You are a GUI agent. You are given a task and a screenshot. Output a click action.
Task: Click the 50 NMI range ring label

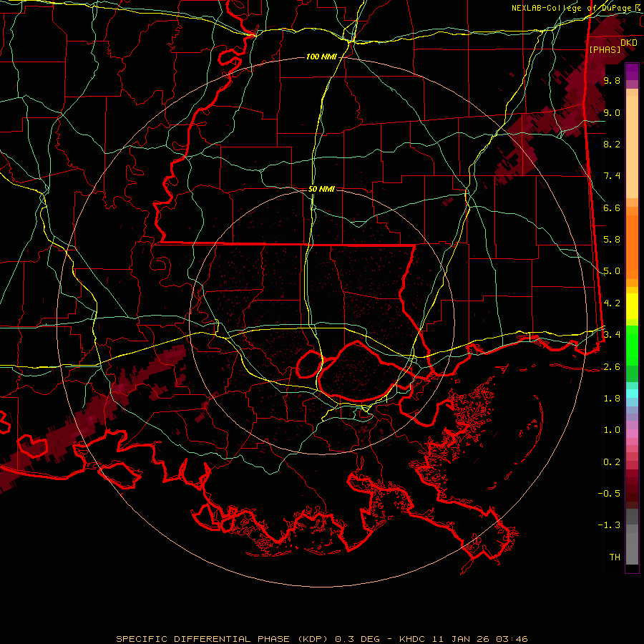[321, 190]
